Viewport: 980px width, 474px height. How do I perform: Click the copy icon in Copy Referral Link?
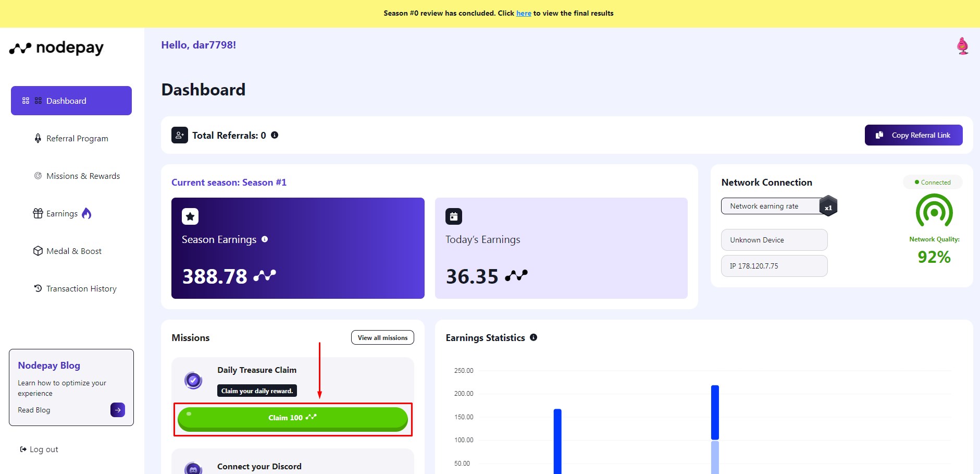[879, 135]
